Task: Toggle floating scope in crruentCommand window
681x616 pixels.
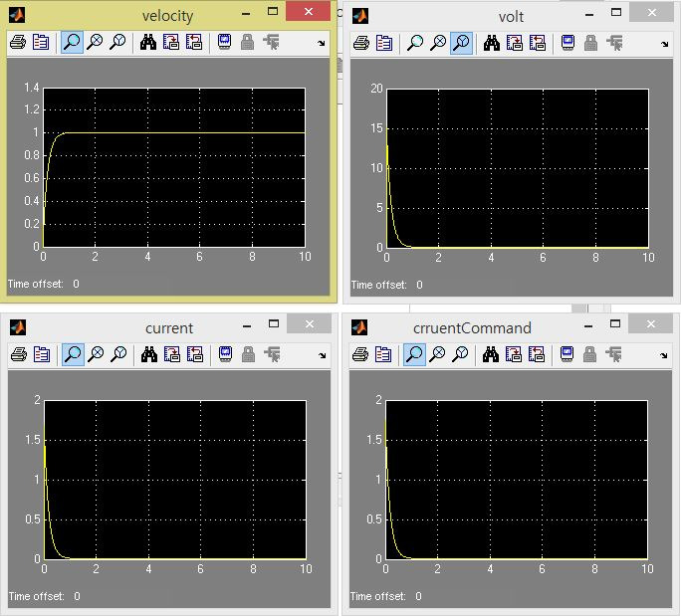Action: pyautogui.click(x=567, y=354)
